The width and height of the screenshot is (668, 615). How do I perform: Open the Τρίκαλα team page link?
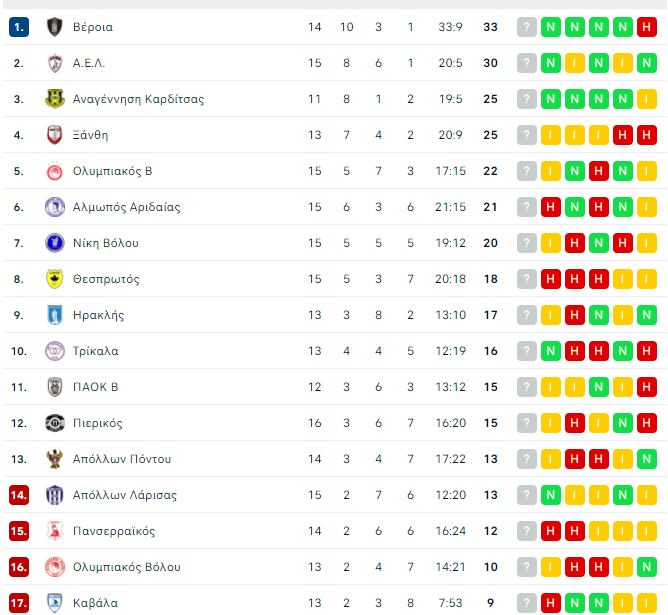coord(95,351)
